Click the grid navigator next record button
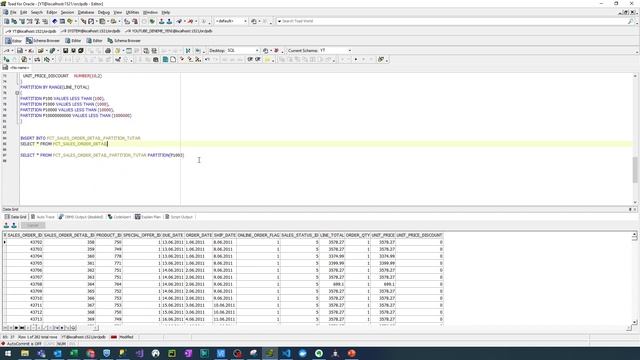This screenshot has width=640, height=360. [16, 328]
